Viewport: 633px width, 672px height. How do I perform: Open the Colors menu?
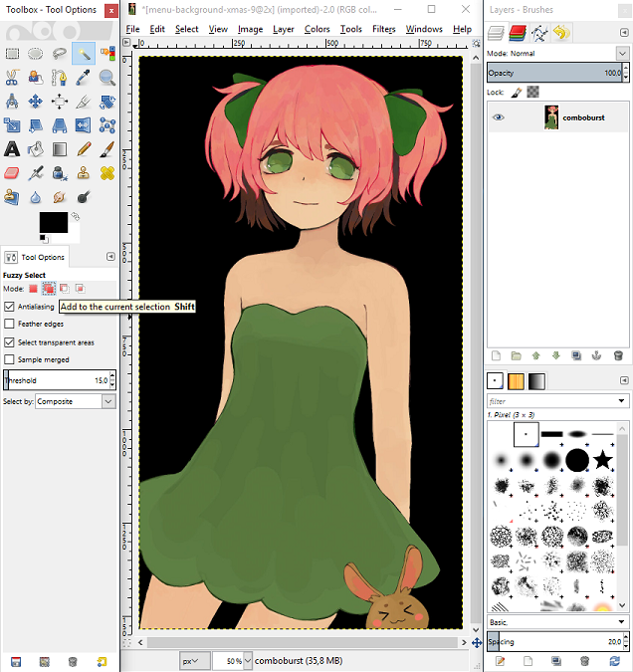click(317, 29)
